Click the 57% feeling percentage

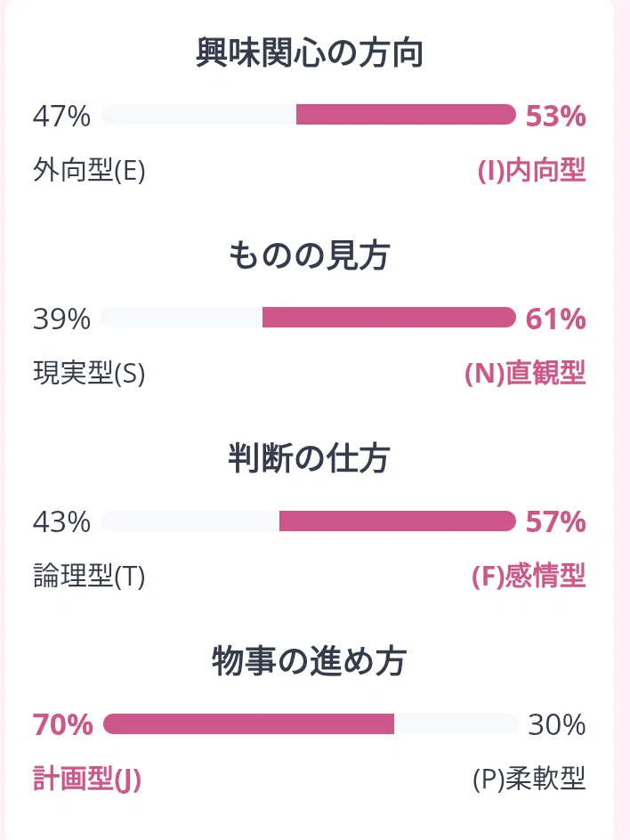555,521
